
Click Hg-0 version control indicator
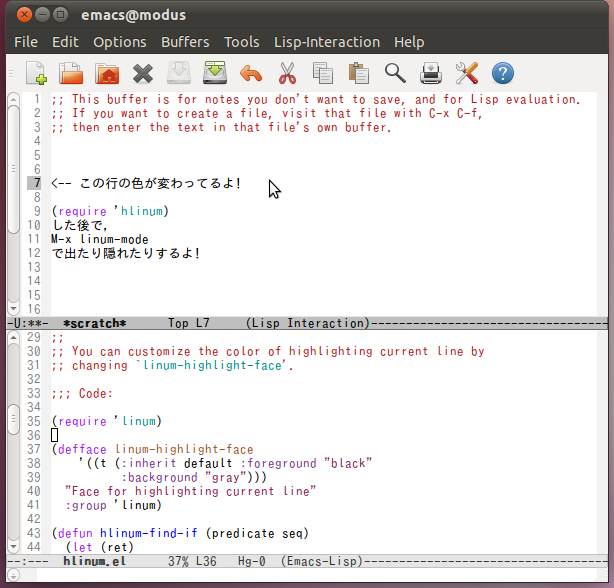(x=252, y=561)
